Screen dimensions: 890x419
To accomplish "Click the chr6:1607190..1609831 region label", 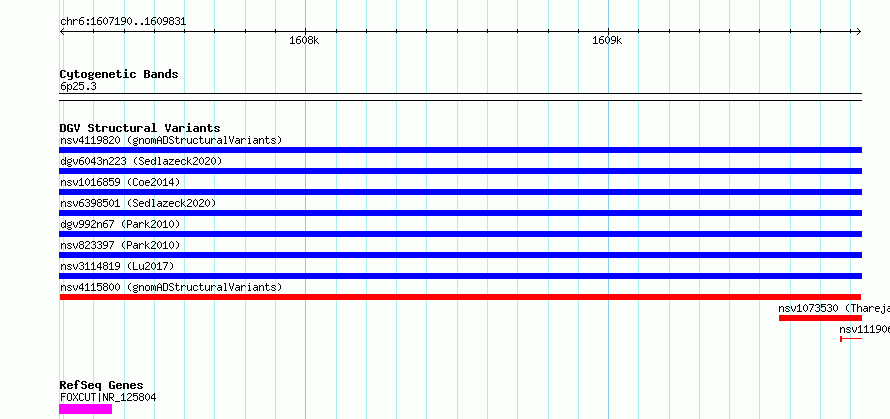I will tap(123, 22).
